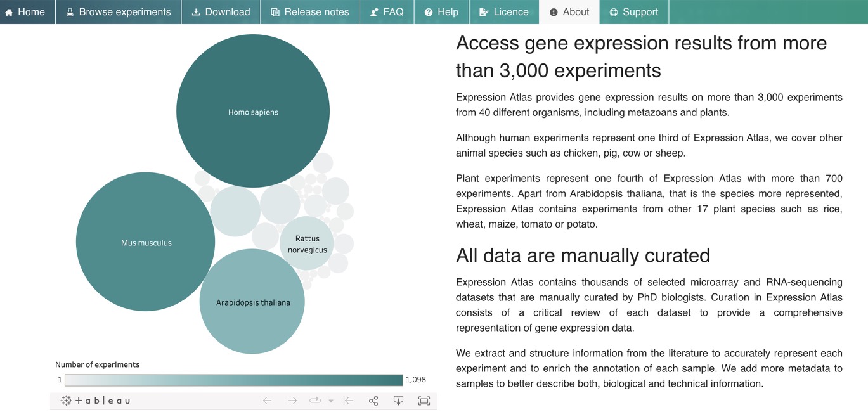Open the Home tab

(x=27, y=12)
